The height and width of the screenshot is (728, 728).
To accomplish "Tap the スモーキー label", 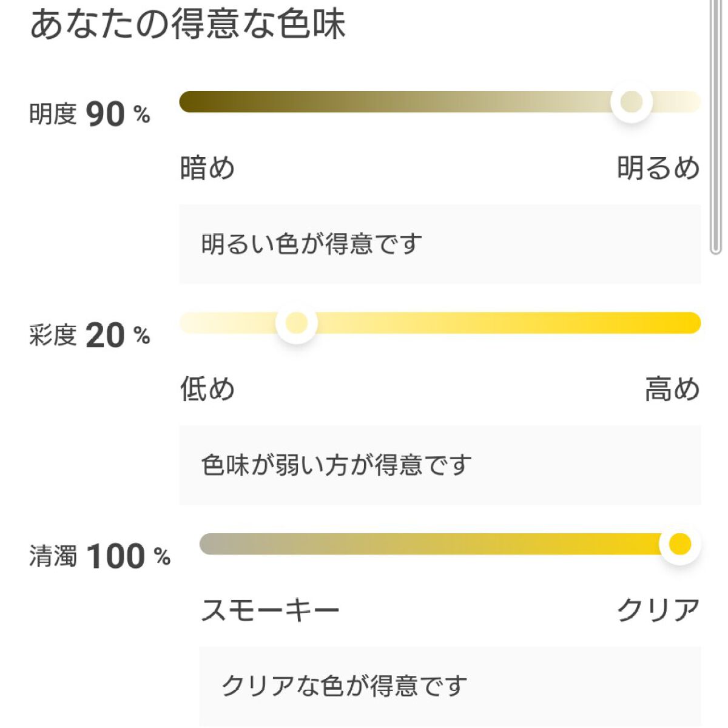I will pos(270,610).
